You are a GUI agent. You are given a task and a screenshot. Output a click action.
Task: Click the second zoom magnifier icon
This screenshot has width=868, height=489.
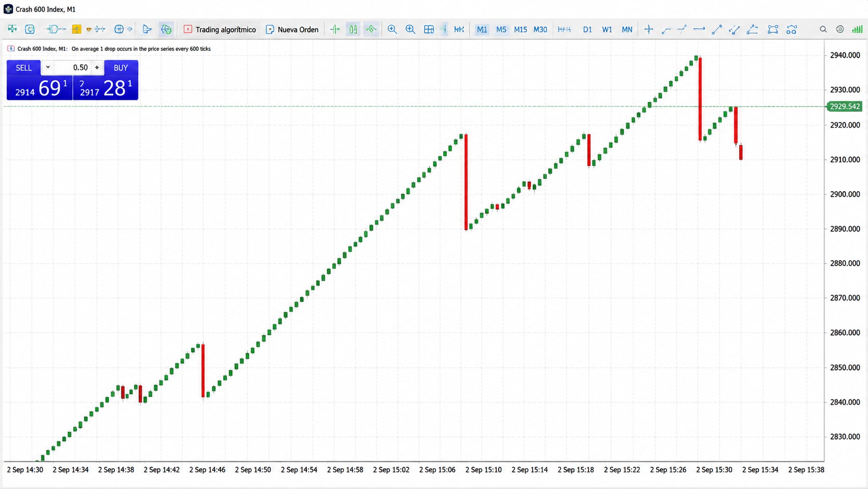411,29
